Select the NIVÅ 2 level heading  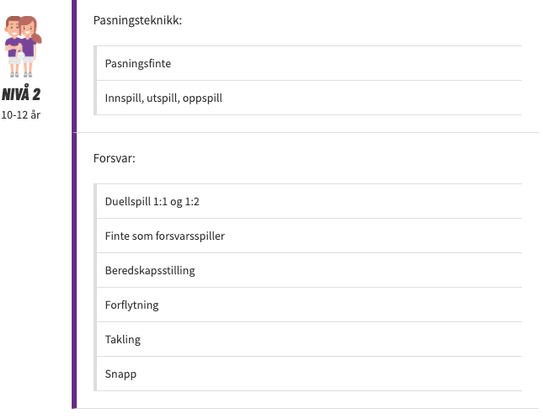(x=21, y=94)
